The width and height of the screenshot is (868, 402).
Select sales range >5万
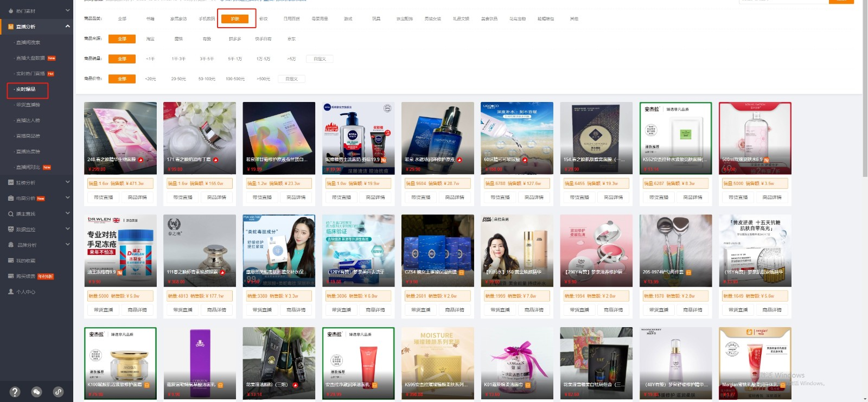[291, 59]
